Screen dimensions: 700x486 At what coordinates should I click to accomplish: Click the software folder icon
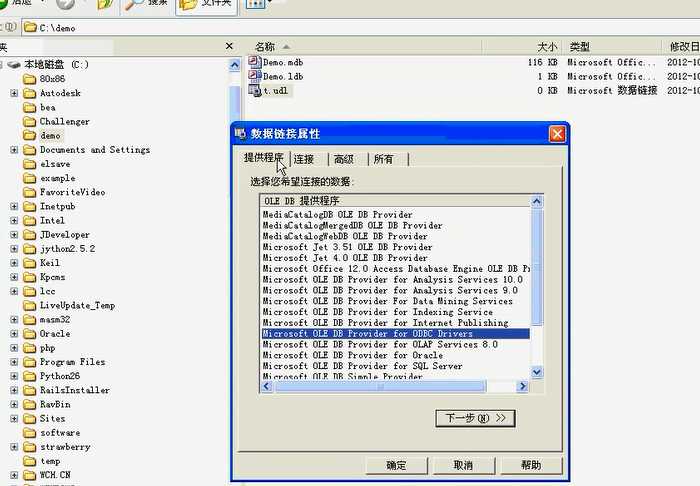point(29,433)
